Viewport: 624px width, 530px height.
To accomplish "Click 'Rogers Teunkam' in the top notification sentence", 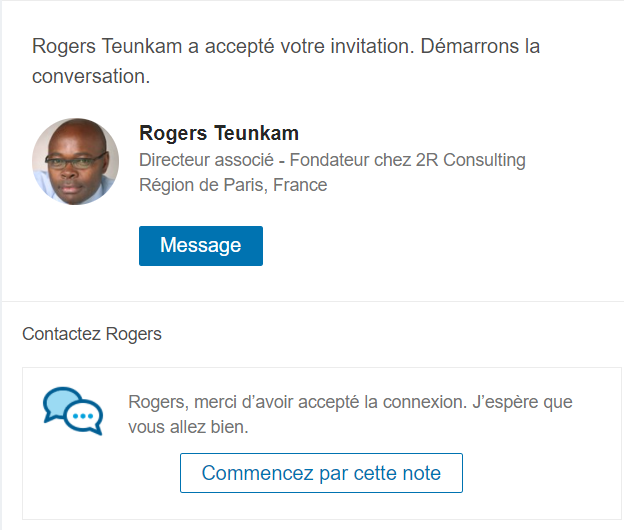I will pyautogui.click(x=107, y=46).
